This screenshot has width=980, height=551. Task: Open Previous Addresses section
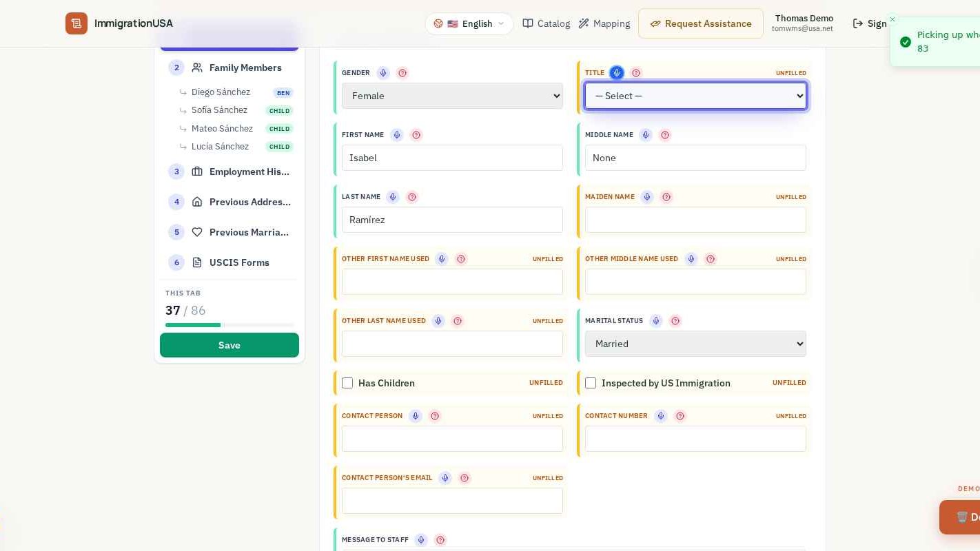click(x=229, y=202)
